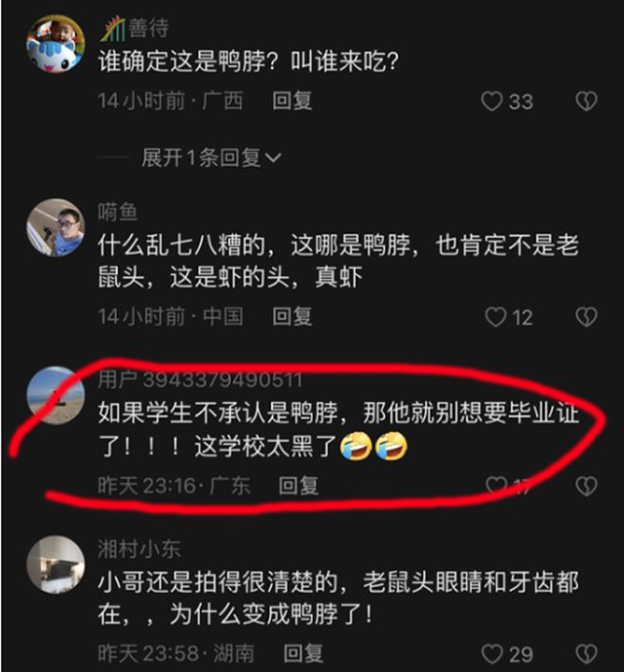Tap 回复 under 湘村小东's comment
This screenshot has width=624, height=672.
pos(303,653)
